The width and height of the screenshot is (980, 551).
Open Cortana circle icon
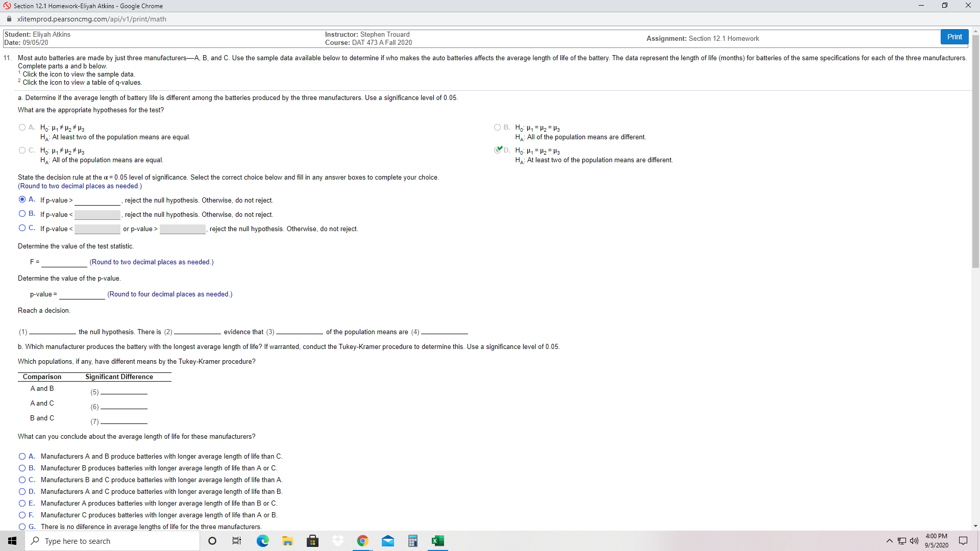coord(212,541)
